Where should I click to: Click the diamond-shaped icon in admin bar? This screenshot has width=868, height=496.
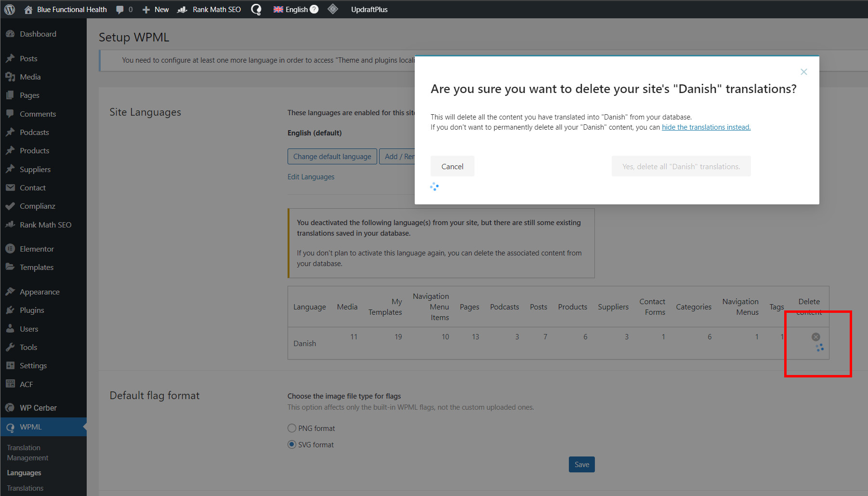[333, 9]
